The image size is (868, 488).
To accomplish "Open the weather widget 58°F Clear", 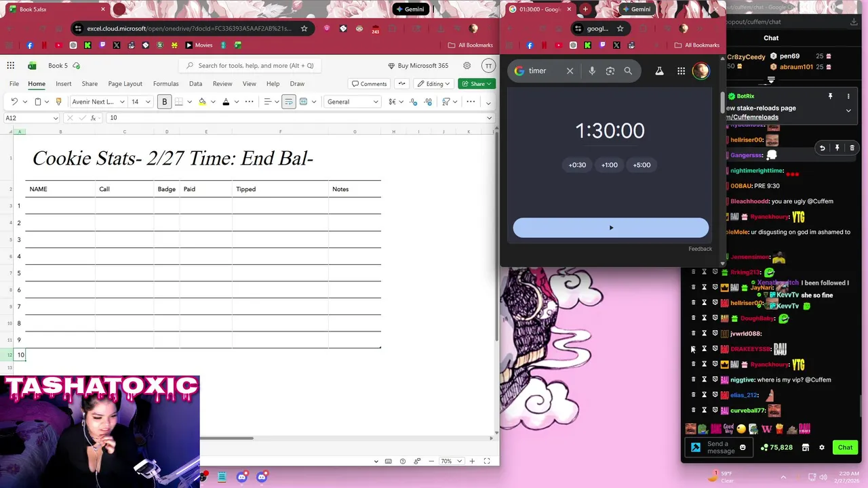I will tap(722, 477).
